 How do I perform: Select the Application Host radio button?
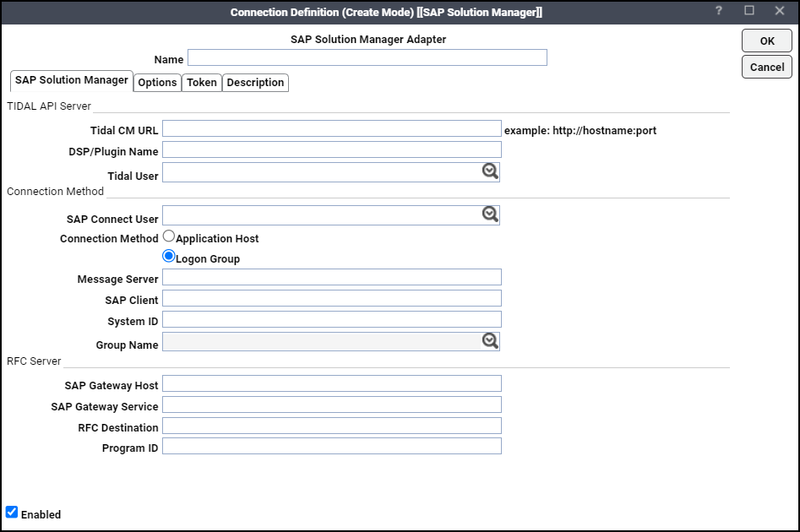(x=168, y=236)
